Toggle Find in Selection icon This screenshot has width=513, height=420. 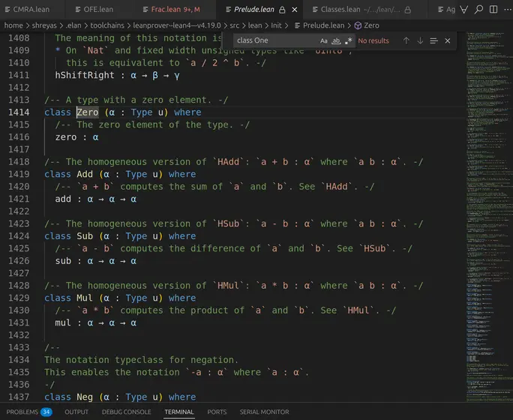(x=433, y=40)
